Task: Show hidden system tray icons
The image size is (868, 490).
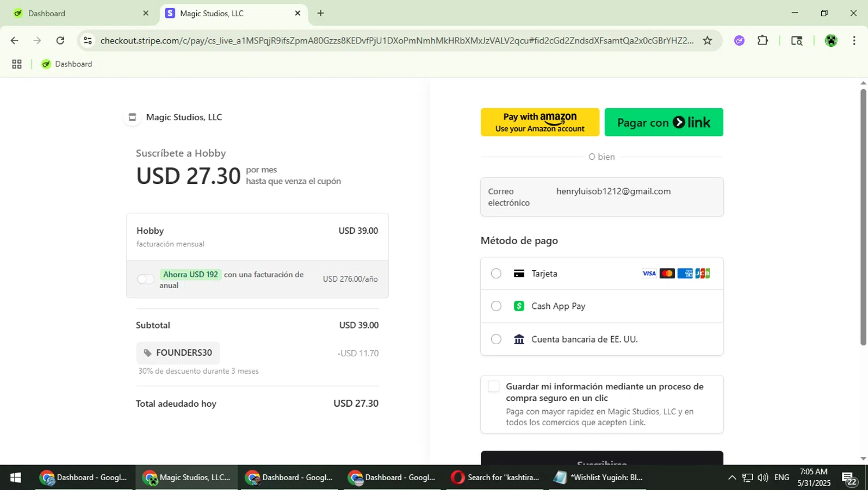Action: [x=732, y=478]
